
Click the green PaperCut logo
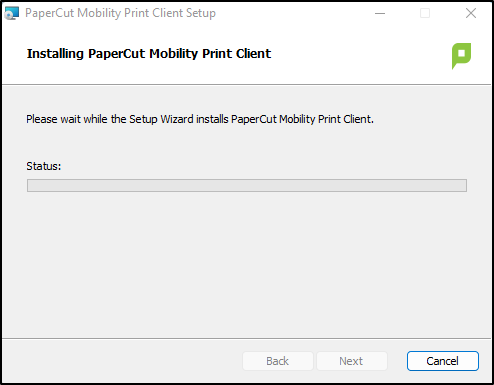click(461, 56)
